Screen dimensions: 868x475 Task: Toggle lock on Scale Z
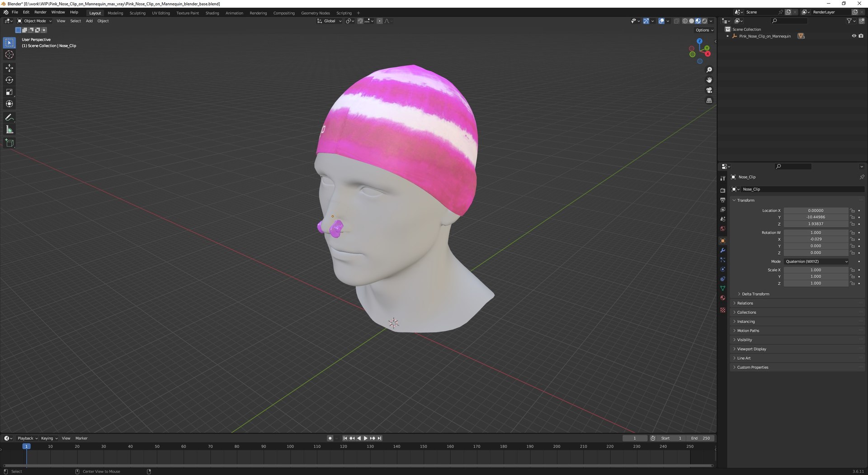coord(852,284)
